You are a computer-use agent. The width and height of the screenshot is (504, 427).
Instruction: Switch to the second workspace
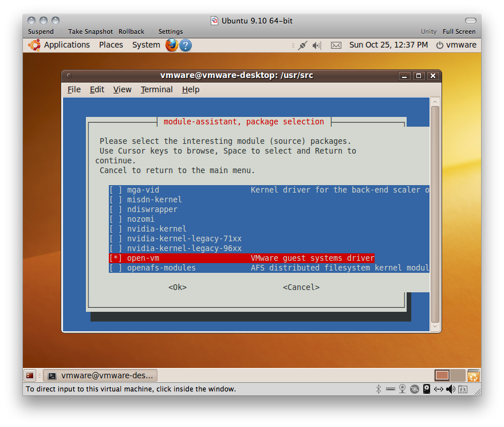(458, 375)
